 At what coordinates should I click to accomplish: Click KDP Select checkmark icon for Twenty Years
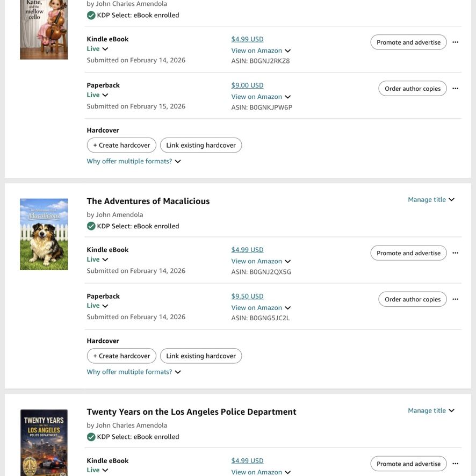[x=91, y=437]
